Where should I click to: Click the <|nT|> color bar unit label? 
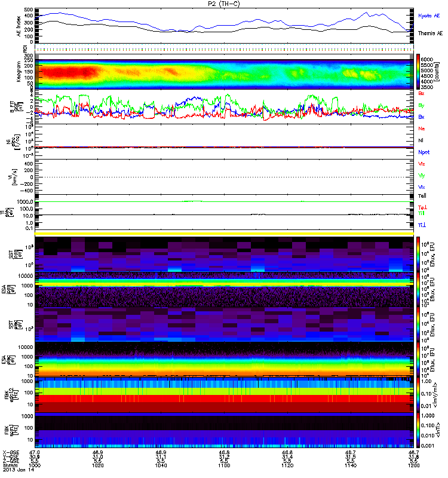[438, 430]
